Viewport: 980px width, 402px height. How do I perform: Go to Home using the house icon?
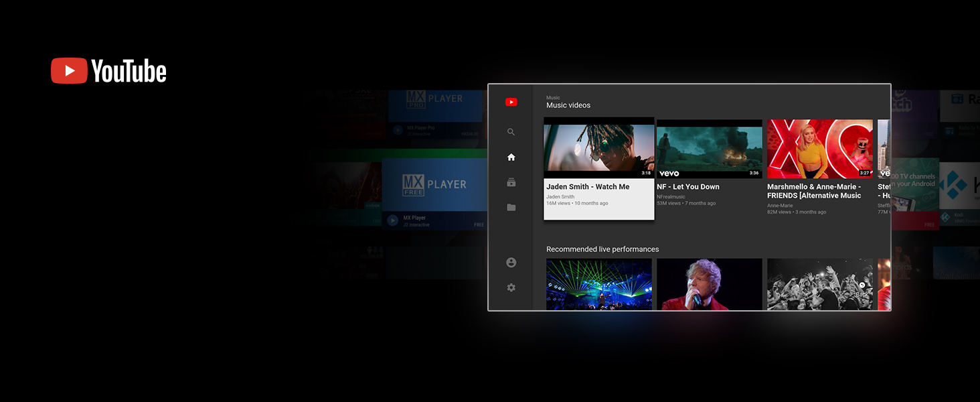[x=511, y=157]
